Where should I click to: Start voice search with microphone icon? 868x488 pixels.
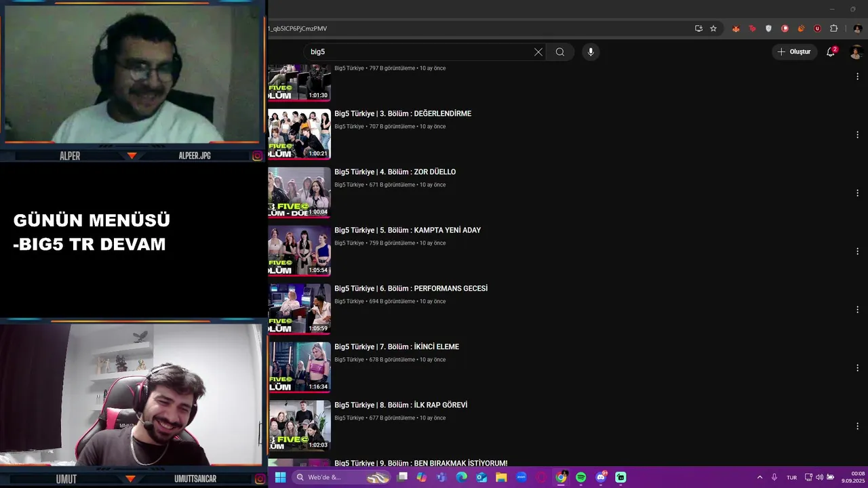[591, 52]
